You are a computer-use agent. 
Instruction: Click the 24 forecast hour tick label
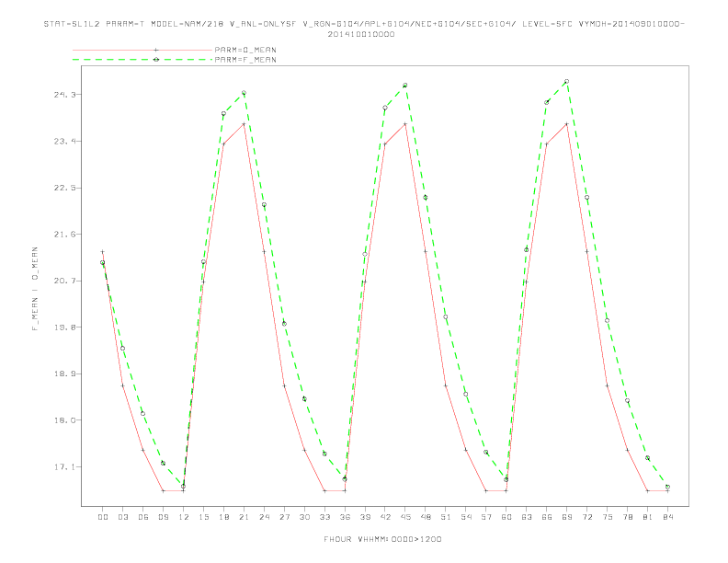(x=264, y=517)
